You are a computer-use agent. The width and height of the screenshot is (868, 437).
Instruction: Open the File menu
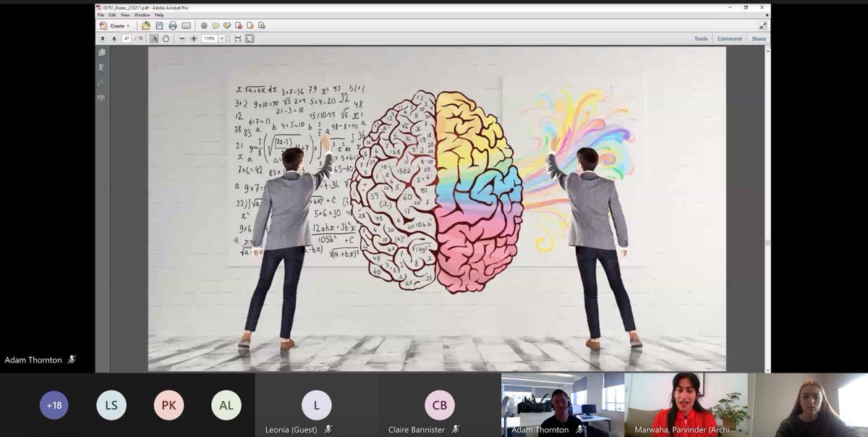point(102,14)
